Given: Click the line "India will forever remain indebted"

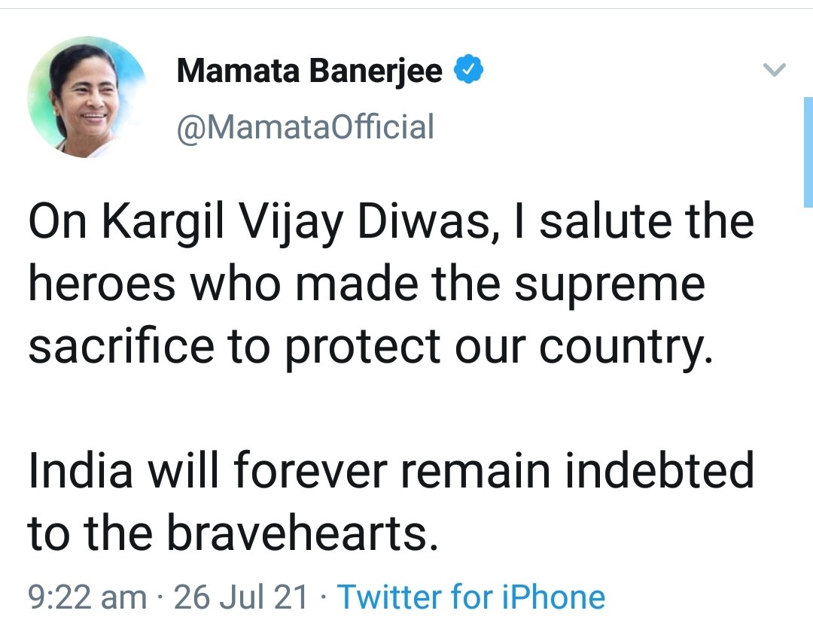Looking at the screenshot, I should coord(391,469).
